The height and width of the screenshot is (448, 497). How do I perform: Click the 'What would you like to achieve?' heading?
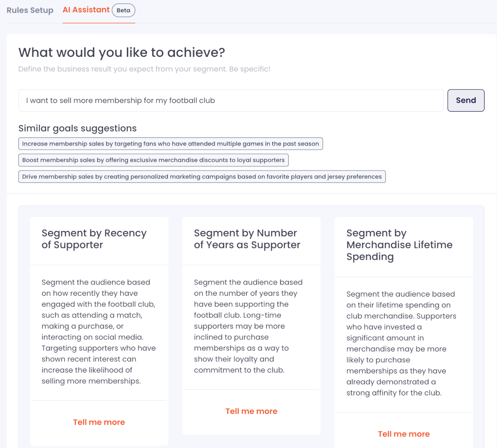122,52
